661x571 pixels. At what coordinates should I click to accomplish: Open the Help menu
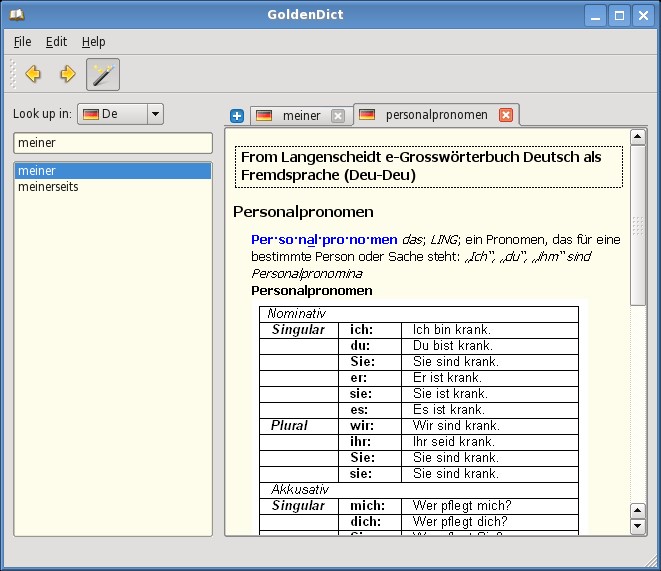pos(93,42)
